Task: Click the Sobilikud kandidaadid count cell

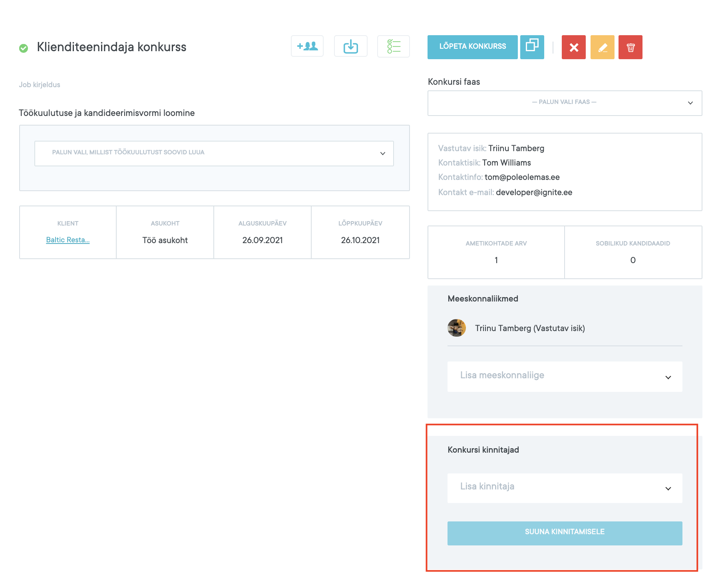Action: [633, 252]
